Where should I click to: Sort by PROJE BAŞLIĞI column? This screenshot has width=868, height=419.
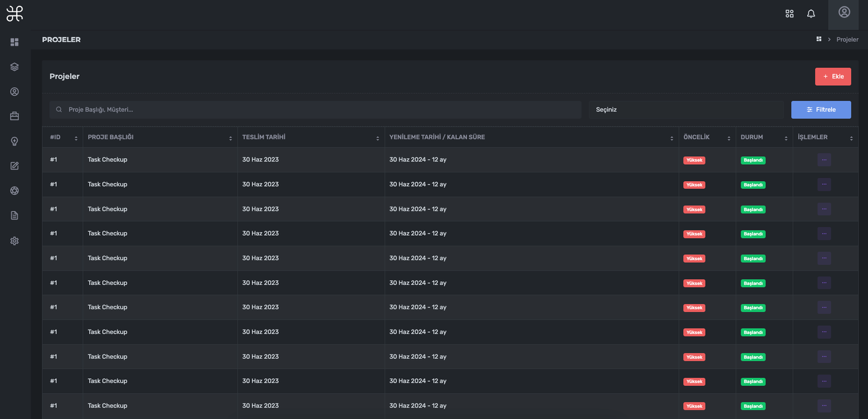point(160,137)
